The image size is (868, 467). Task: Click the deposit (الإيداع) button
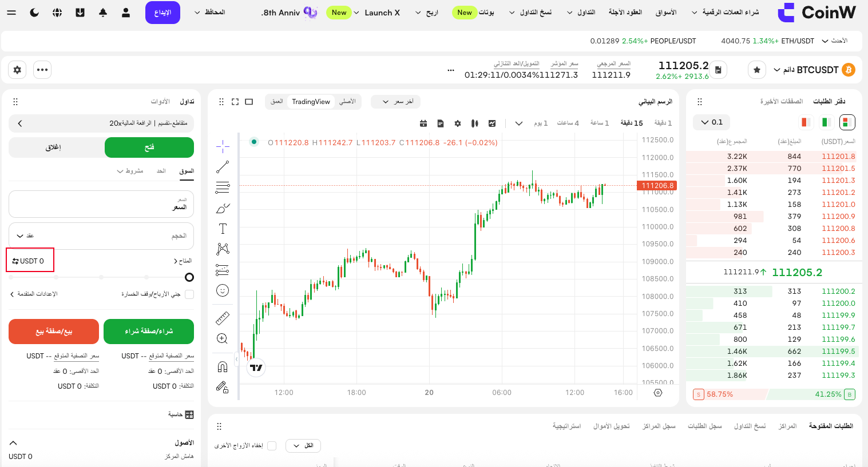click(x=163, y=13)
